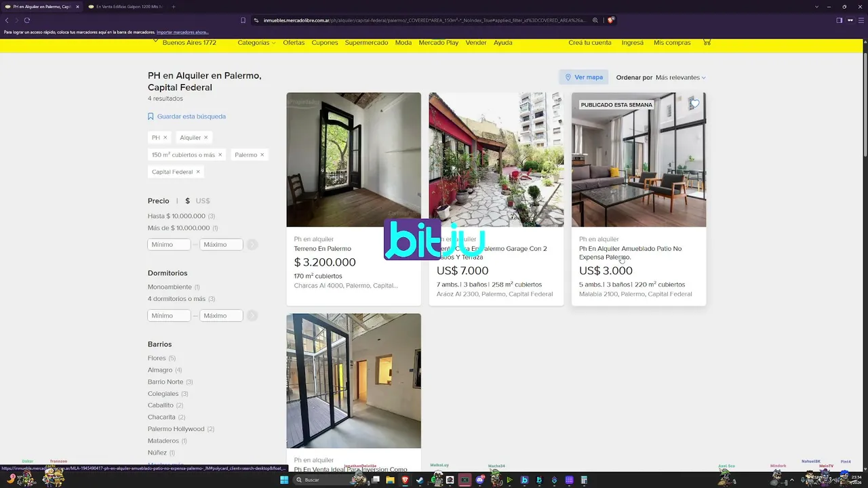
Task: Open the shopping cart icon
Action: (707, 42)
